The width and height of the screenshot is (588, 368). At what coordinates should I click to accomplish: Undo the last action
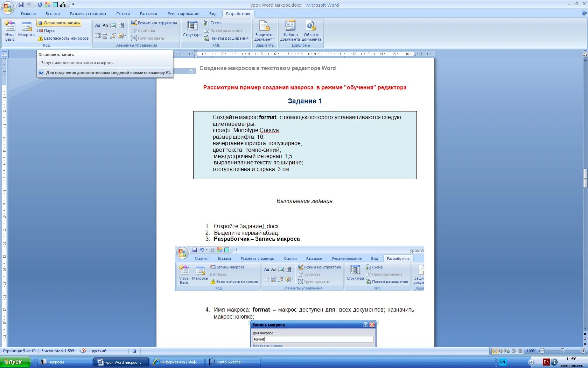29,5
